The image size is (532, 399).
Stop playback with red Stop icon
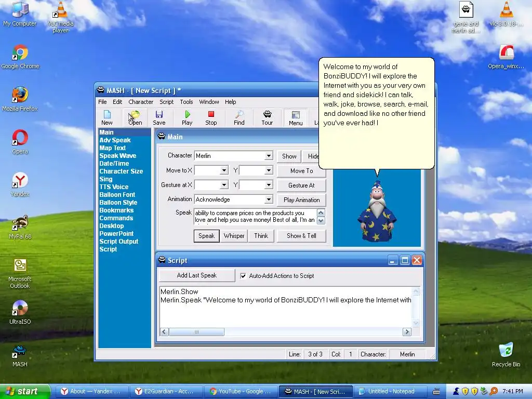[x=211, y=118]
